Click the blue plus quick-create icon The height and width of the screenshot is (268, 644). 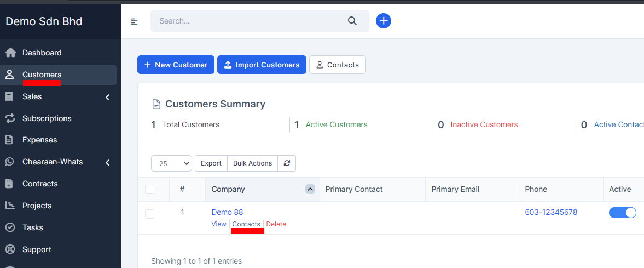384,21
